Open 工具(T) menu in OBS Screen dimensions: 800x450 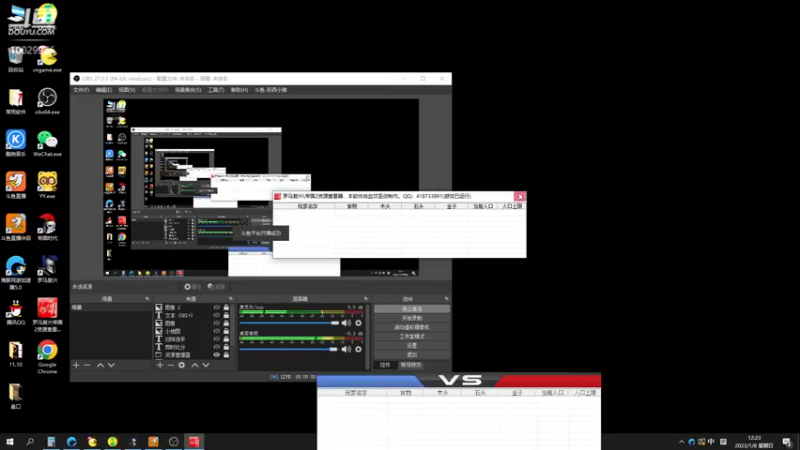pos(216,90)
